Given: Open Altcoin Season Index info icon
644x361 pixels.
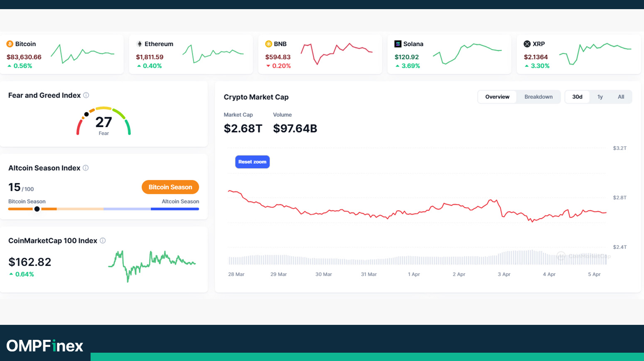Looking at the screenshot, I should pyautogui.click(x=86, y=168).
